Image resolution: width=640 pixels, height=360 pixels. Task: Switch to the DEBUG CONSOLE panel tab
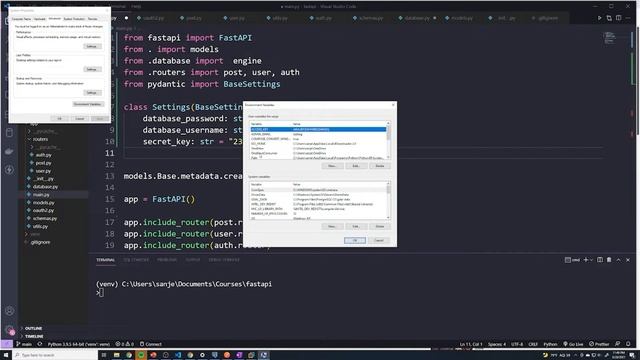tap(224, 260)
